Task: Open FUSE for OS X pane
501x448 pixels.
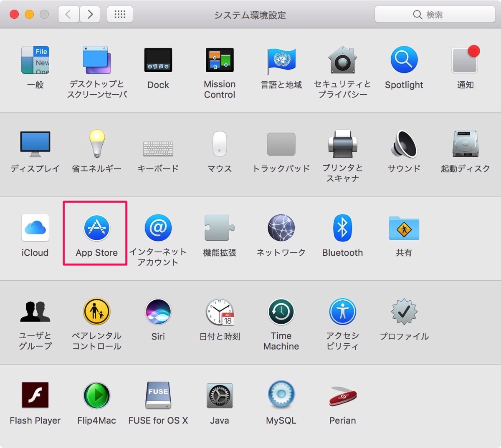Action: tap(158, 395)
